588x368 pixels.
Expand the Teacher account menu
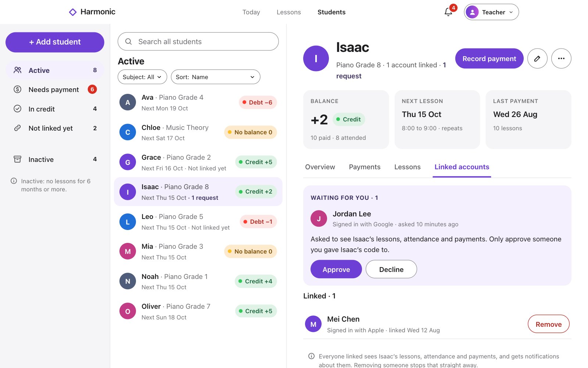pos(491,12)
